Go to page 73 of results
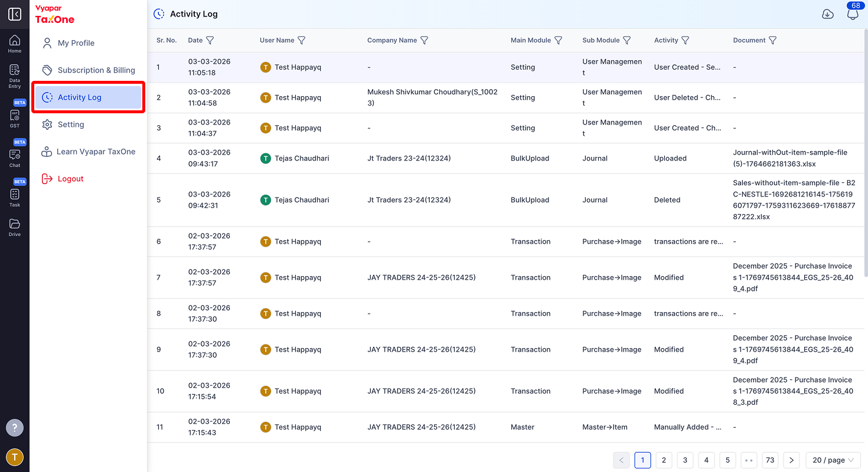868x472 pixels. (x=770, y=460)
